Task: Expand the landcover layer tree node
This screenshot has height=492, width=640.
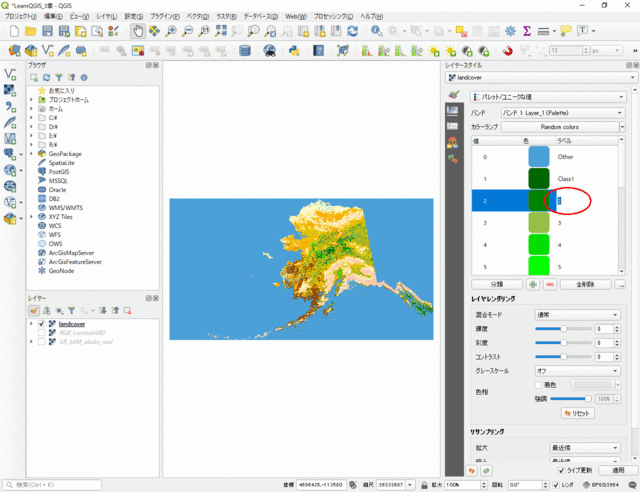Action: point(31,324)
